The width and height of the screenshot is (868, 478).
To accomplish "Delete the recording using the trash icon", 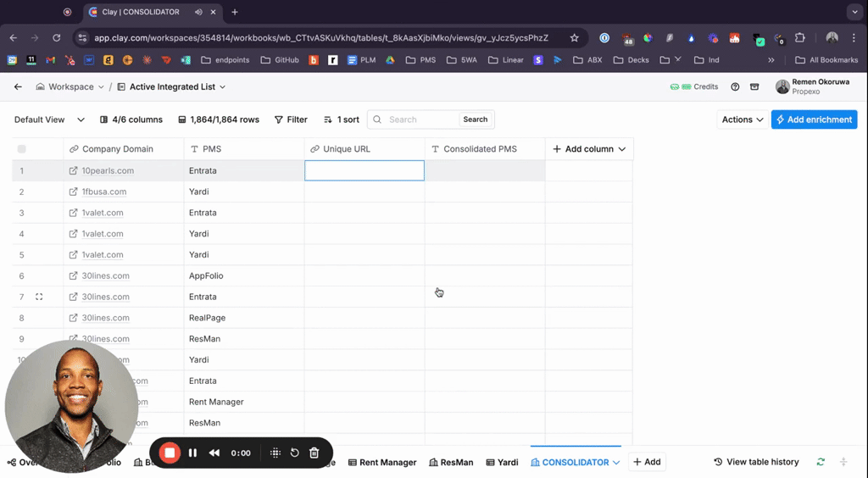I will tap(314, 453).
